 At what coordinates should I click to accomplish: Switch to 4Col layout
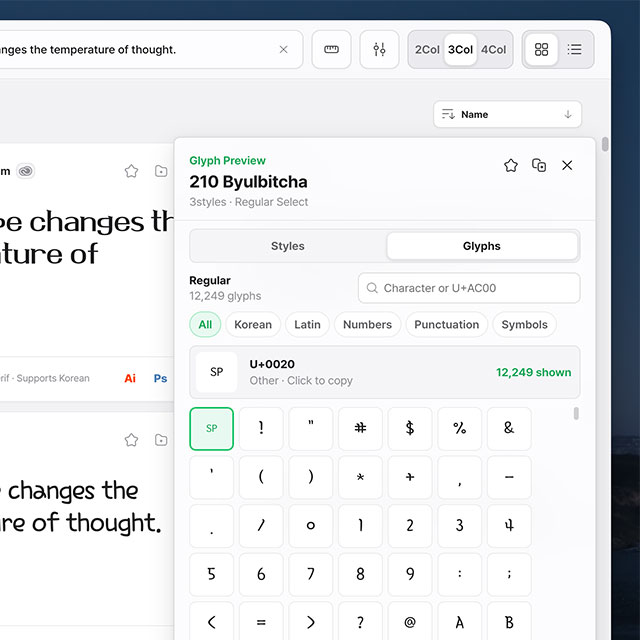point(493,49)
